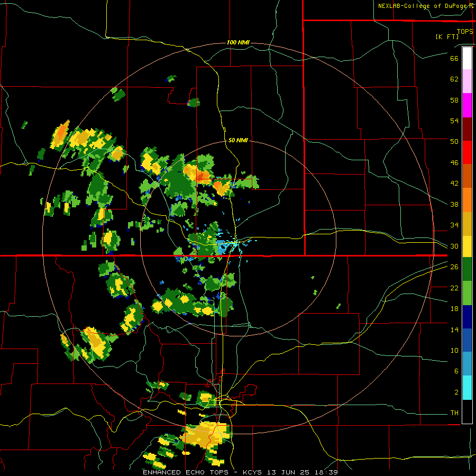
Task: Click the 'TH' threshold legend label
Action: 454,413
